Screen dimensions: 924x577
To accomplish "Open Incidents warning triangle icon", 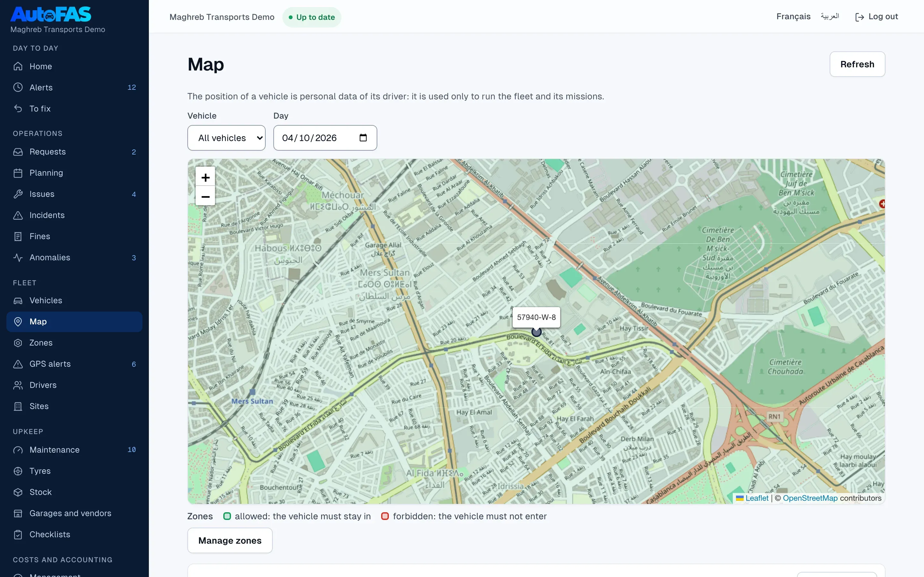I will 18,215.
